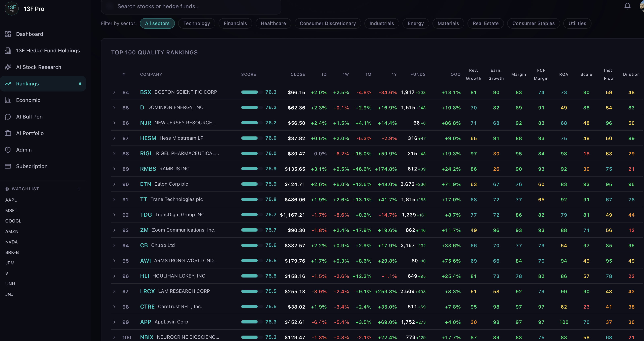Expand the NBIX Neurocrine row chevron
644x341 pixels.
[x=114, y=337]
